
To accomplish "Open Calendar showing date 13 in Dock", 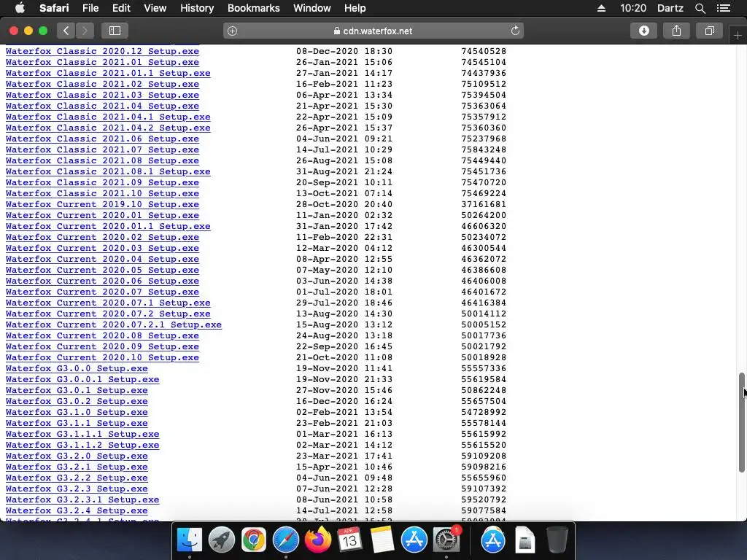I will [x=349, y=540].
